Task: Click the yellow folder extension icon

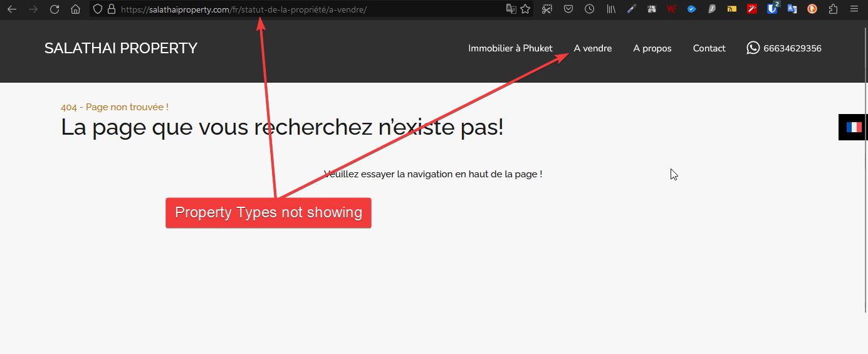Action: 732,9
